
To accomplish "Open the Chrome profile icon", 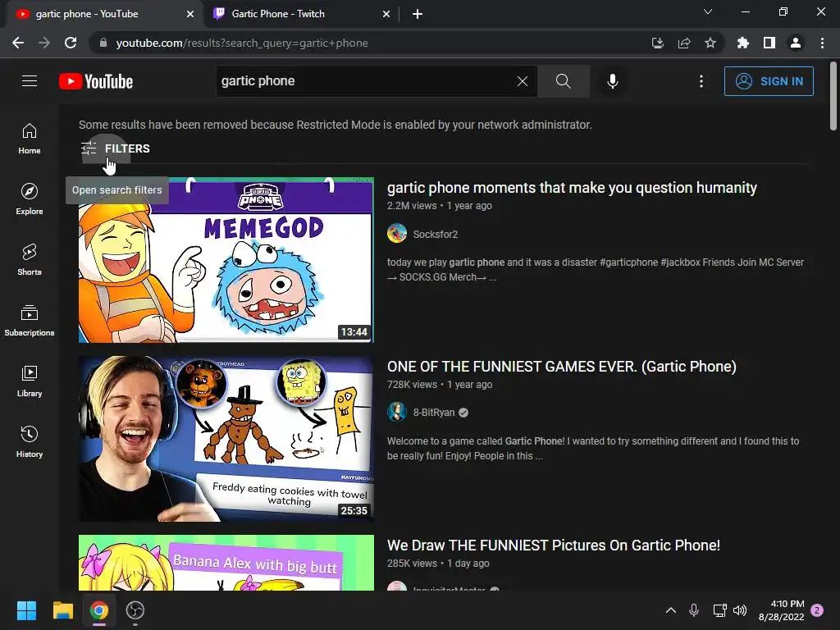I will pyautogui.click(x=796, y=43).
